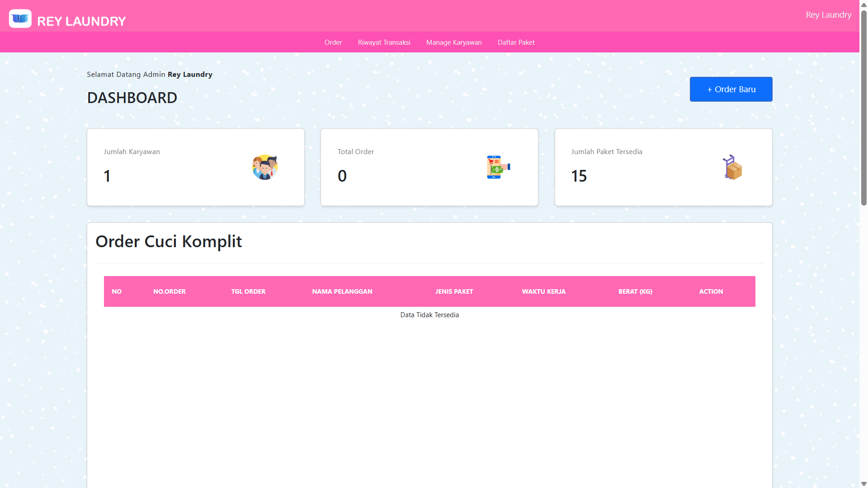Open Manage Karyawan in navigation

click(453, 42)
